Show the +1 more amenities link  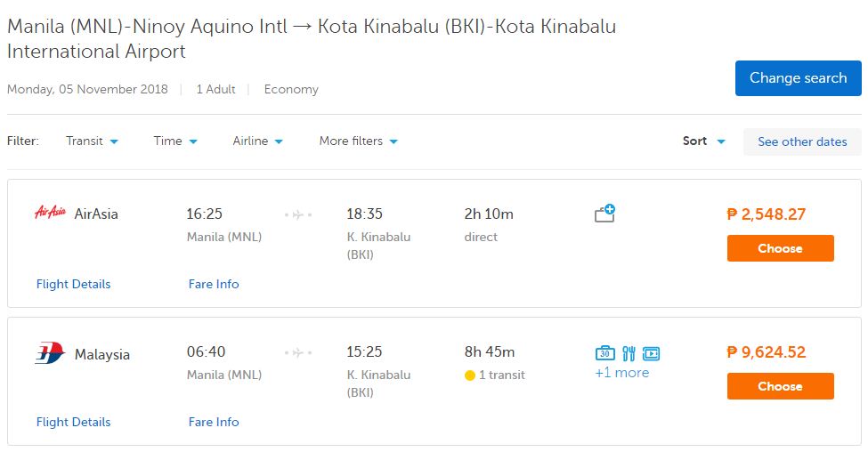click(x=621, y=373)
